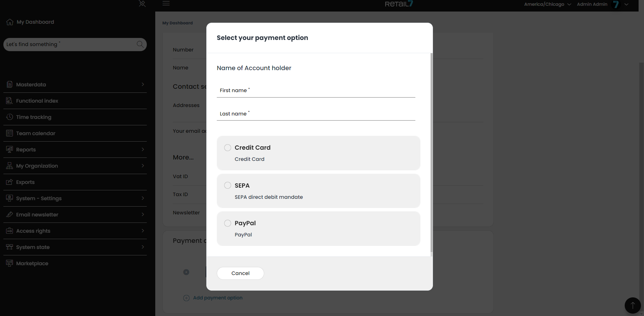Open the Exports section icon
This screenshot has height=316, width=644.
pos(9,182)
